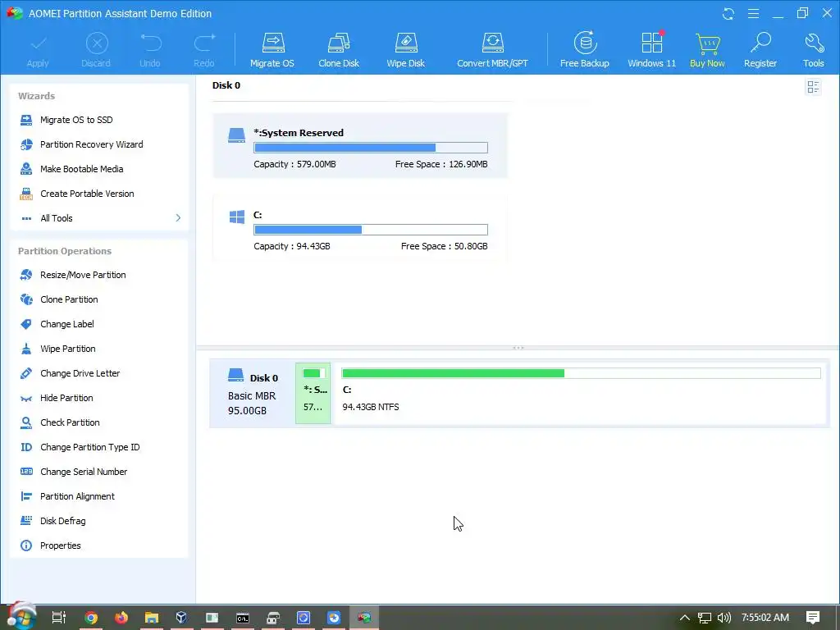Launch Chrome from taskbar
Image resolution: width=840 pixels, height=630 pixels.
[x=91, y=618]
